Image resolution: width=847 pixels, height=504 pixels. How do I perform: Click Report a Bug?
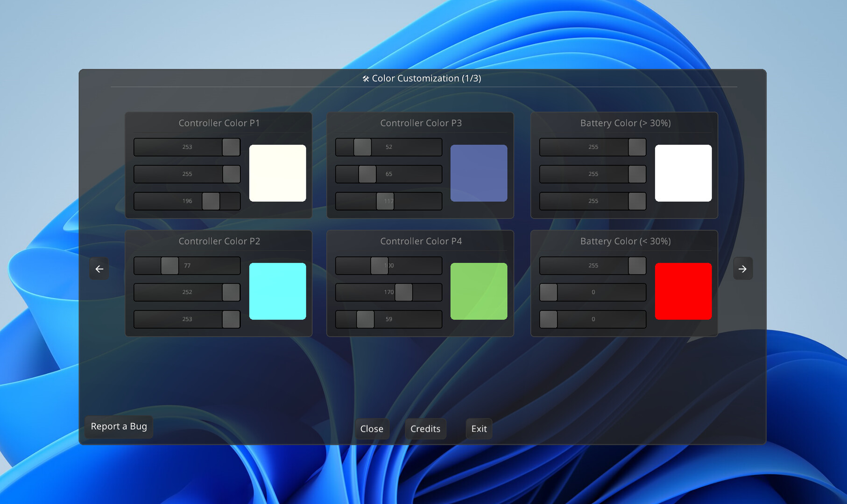point(118,426)
